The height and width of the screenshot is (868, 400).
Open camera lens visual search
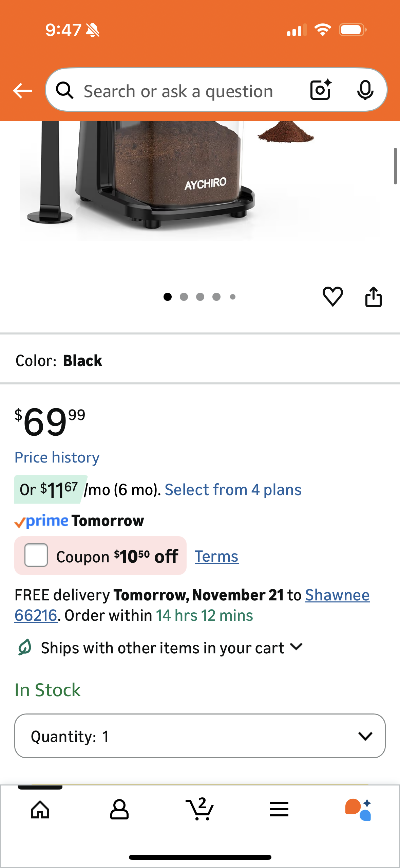coord(321,90)
